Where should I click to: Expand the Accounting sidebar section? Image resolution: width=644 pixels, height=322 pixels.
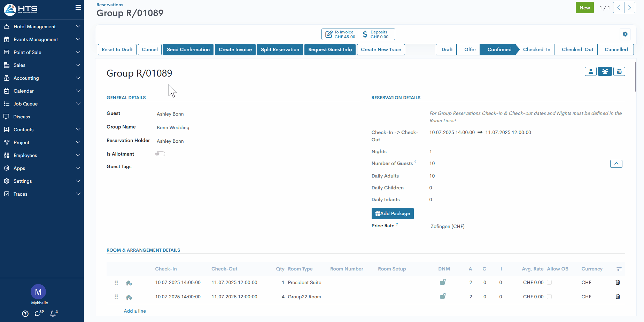(42, 78)
